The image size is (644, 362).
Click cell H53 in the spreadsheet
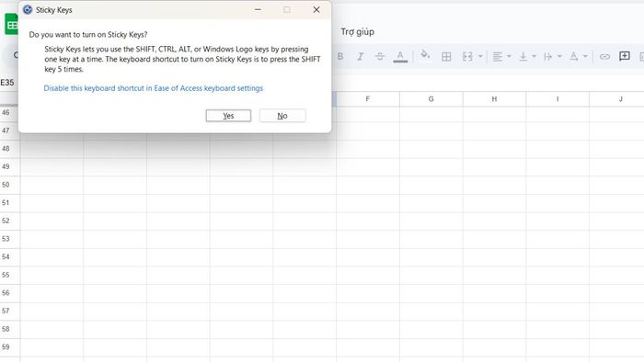click(x=495, y=239)
